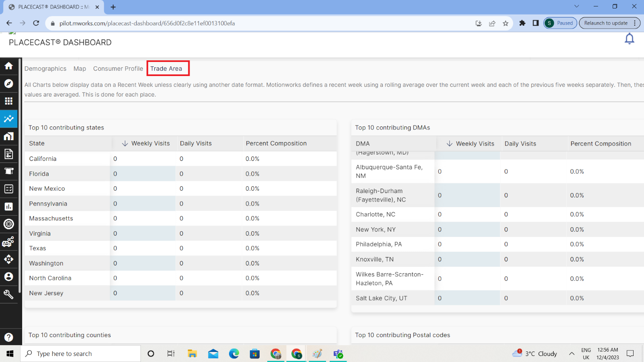This screenshot has width=644, height=362.
Task: Select the California row
Action: click(x=181, y=159)
